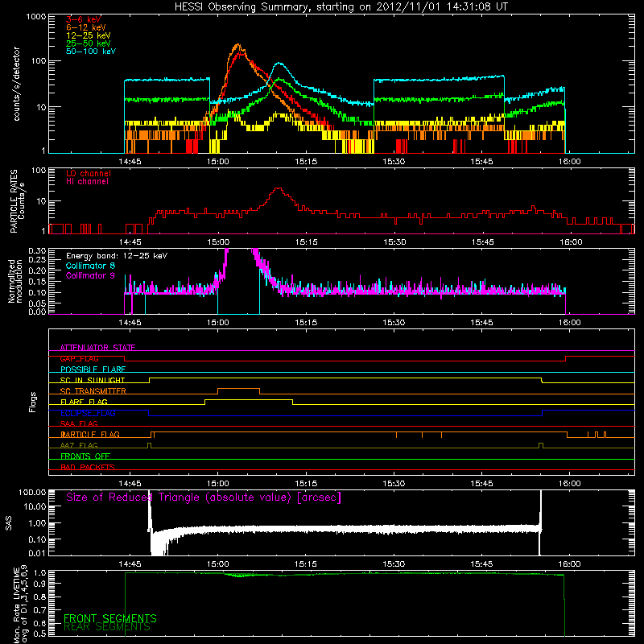This screenshot has width=644, height=644.
Task: Click the 100.00 value on SAS axis
Action: pos(32,492)
